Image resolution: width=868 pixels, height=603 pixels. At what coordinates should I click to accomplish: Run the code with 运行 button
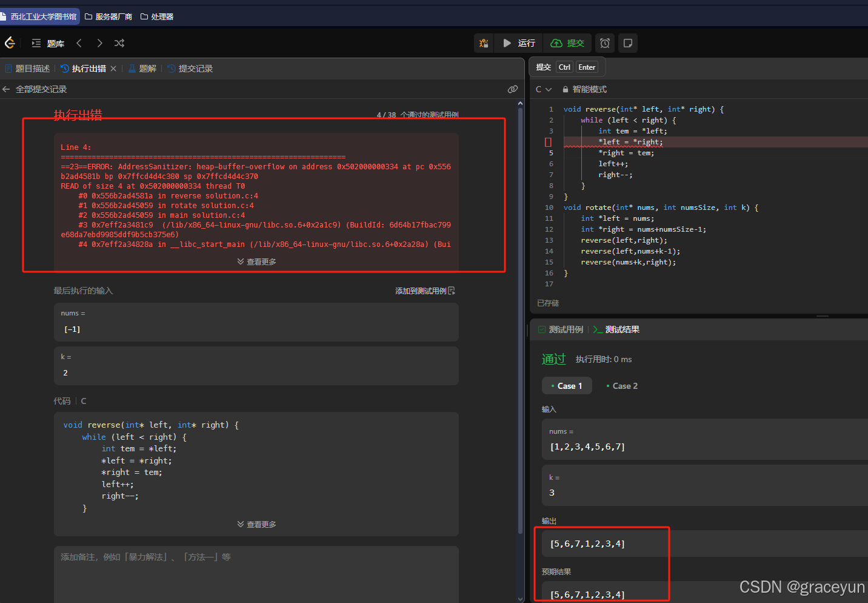pos(519,43)
